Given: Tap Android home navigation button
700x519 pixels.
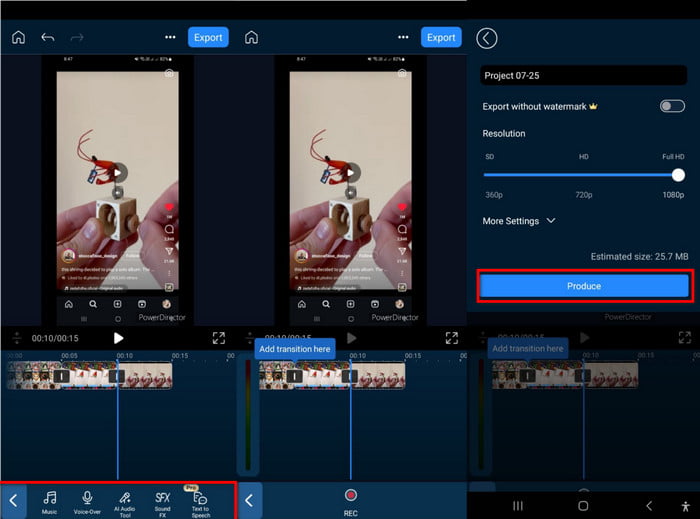Looking at the screenshot, I should click(x=583, y=506).
